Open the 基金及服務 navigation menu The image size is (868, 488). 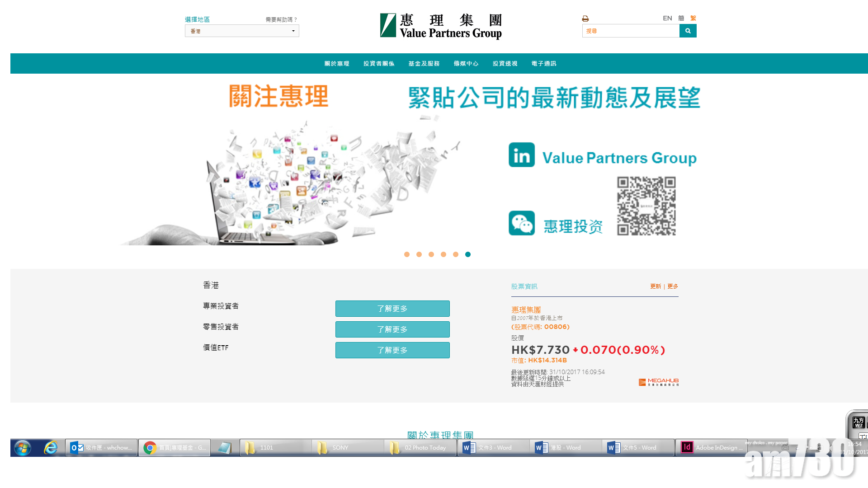[x=424, y=63]
